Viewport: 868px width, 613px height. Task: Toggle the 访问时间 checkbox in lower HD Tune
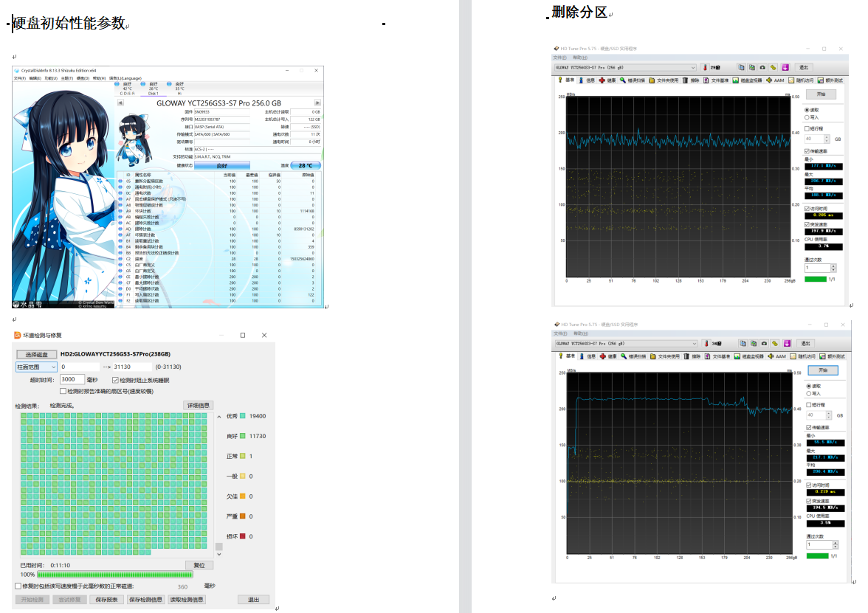[x=809, y=485]
